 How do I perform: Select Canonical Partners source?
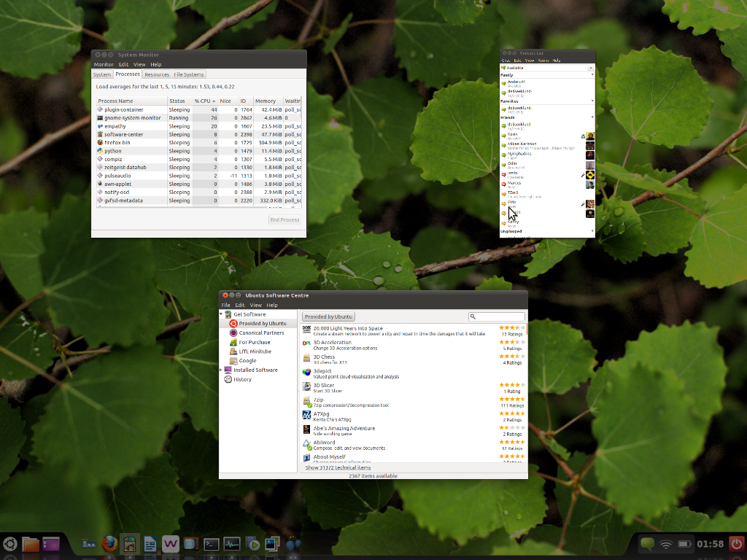pyautogui.click(x=258, y=332)
